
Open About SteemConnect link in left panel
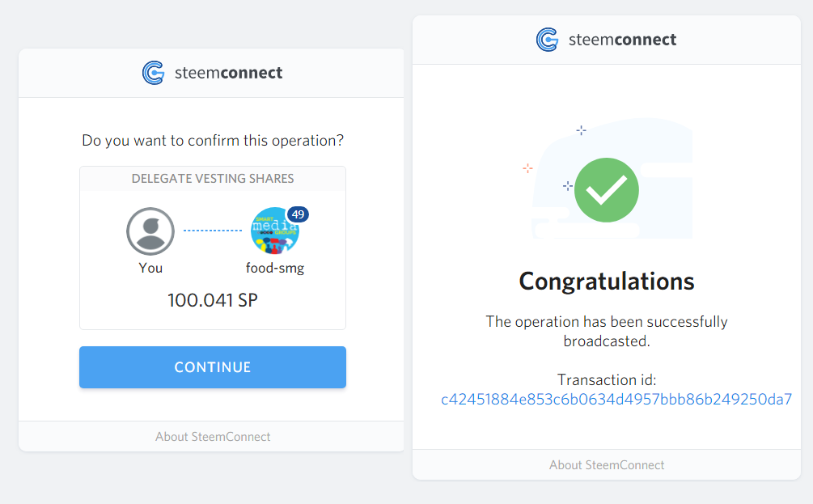tap(213, 437)
